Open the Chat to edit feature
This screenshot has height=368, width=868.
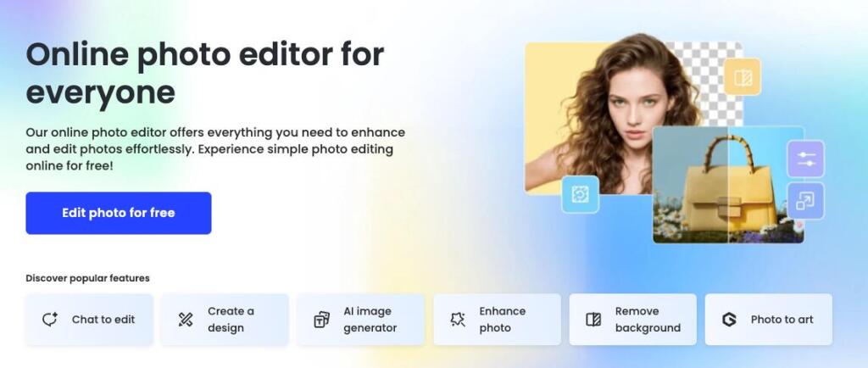(x=89, y=320)
